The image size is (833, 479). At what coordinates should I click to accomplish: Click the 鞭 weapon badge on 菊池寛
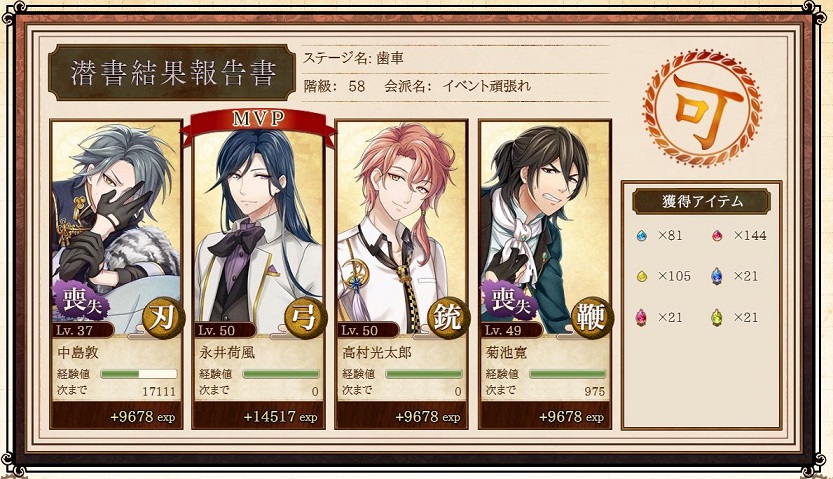tap(592, 318)
